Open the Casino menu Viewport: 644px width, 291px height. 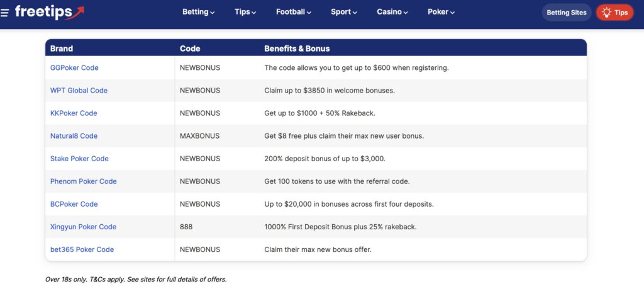pyautogui.click(x=392, y=12)
